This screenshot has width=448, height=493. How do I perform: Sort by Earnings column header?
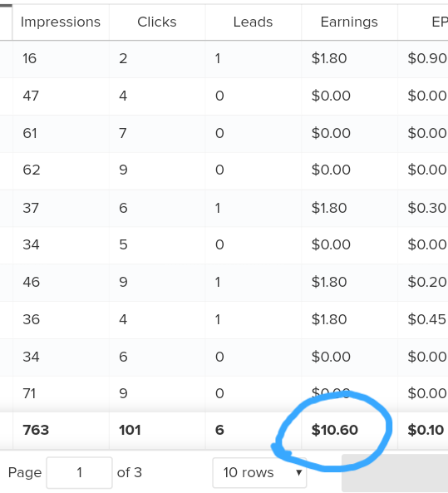point(349,22)
